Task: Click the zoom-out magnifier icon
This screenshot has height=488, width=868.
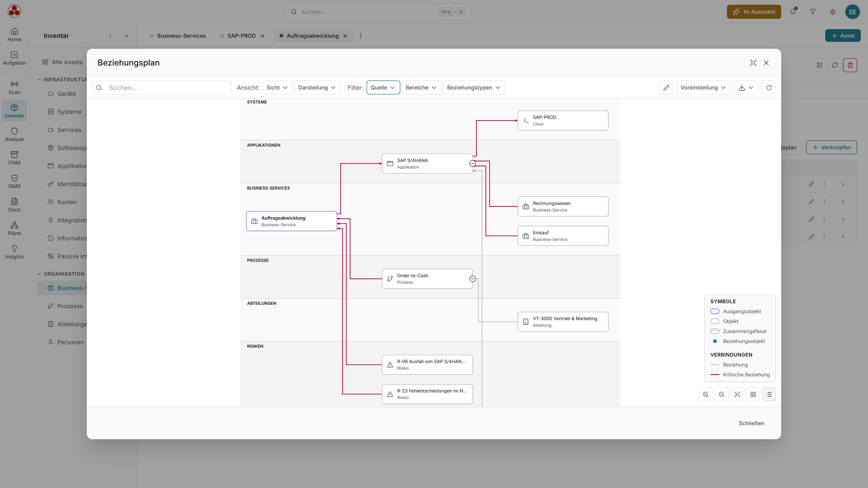Action: point(722,394)
